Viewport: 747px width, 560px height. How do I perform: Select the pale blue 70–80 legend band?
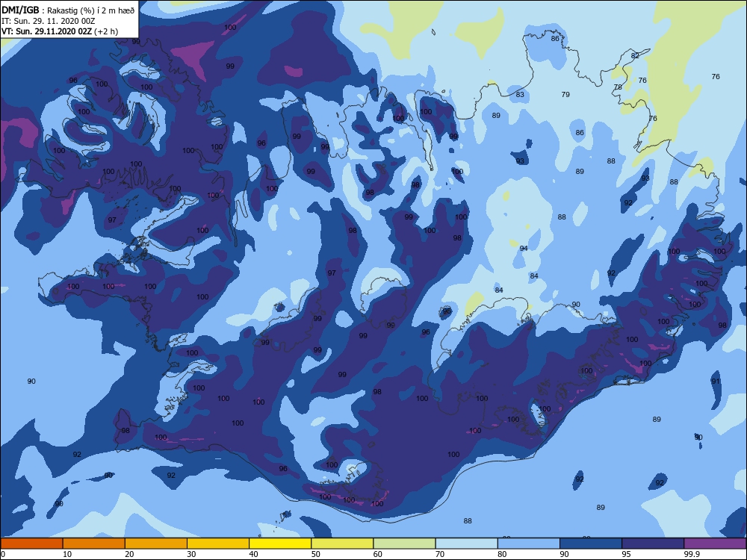tap(466, 544)
